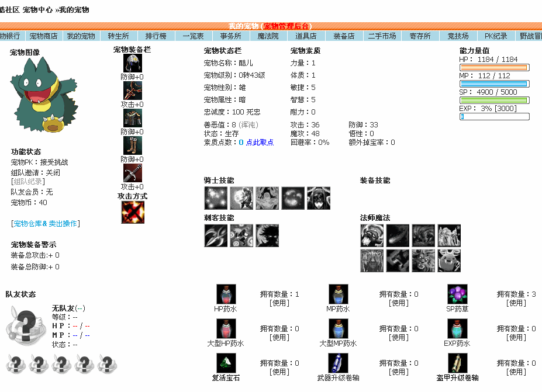
Task: Select the 武器升级卷轴 scroll icon
Action: click(339, 363)
